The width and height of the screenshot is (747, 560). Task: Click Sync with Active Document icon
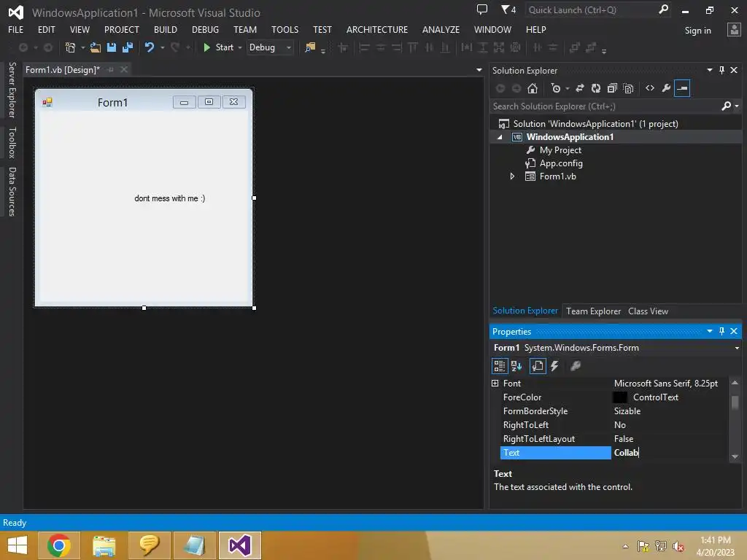coord(580,88)
